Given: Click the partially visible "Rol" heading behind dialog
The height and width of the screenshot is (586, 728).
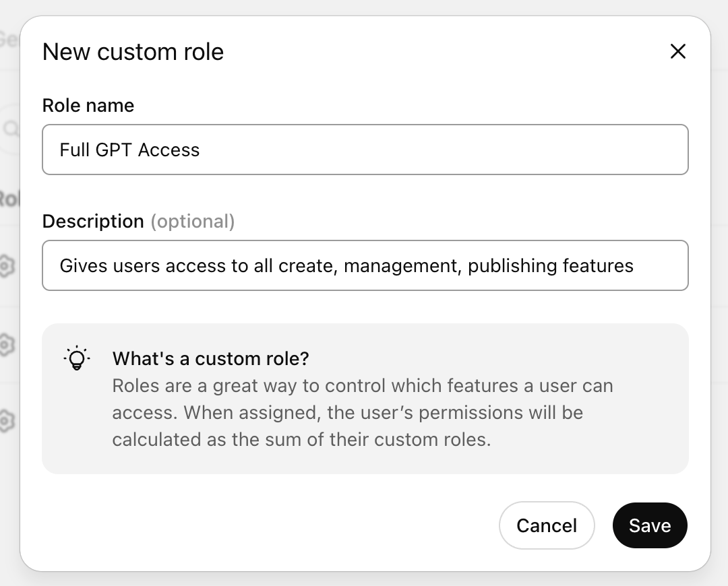Looking at the screenshot, I should tap(8, 199).
